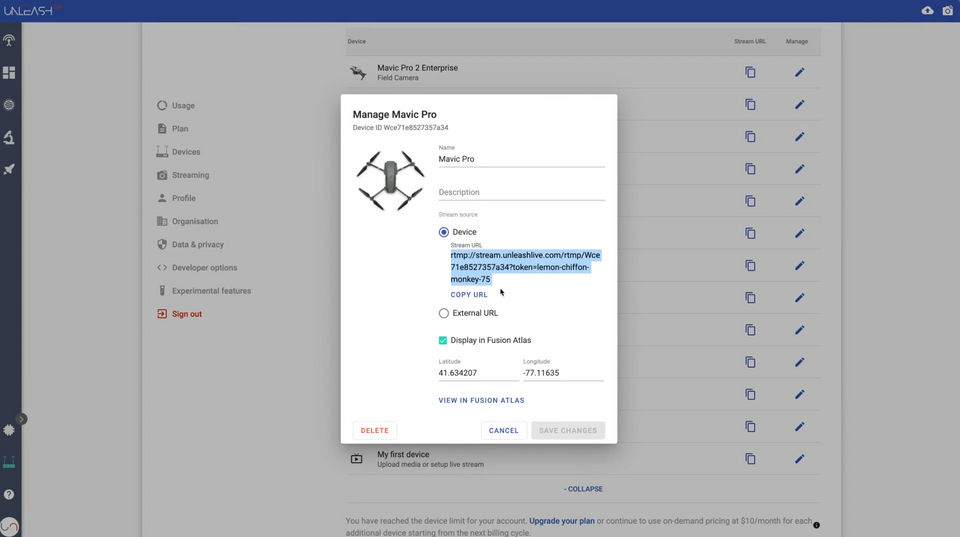Screen dimensions: 960x537
Task: Click the My first device row name
Action: [403, 454]
